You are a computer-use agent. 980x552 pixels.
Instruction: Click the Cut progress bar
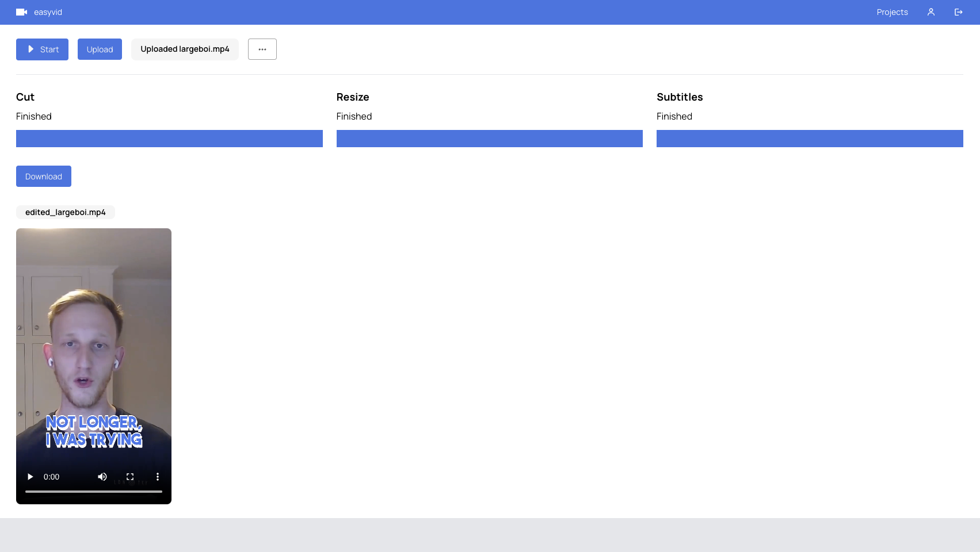coord(169,139)
